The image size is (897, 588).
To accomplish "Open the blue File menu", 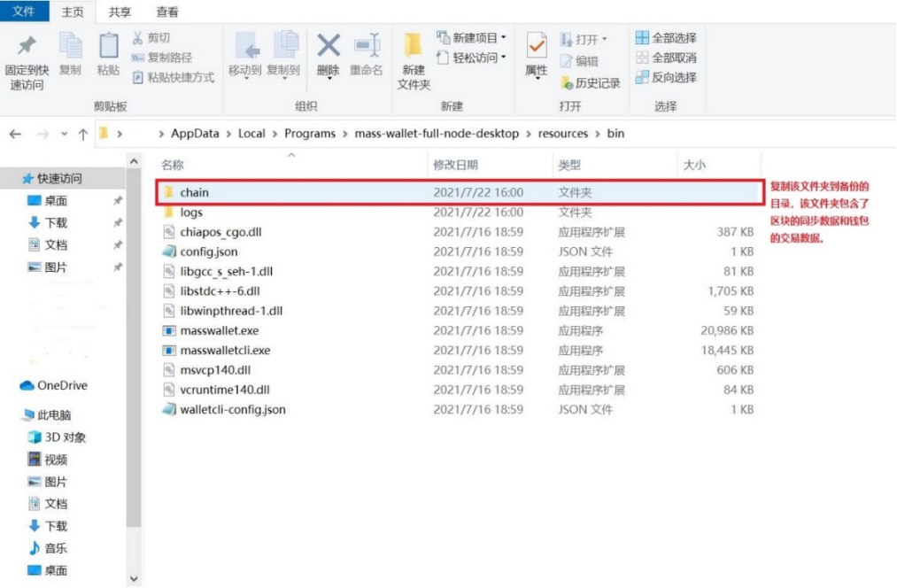I will (x=24, y=12).
